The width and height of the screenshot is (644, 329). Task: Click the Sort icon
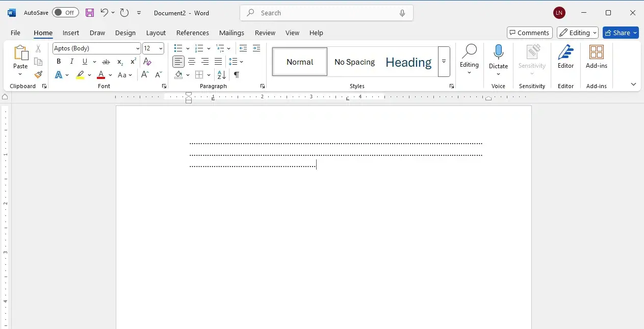(221, 75)
